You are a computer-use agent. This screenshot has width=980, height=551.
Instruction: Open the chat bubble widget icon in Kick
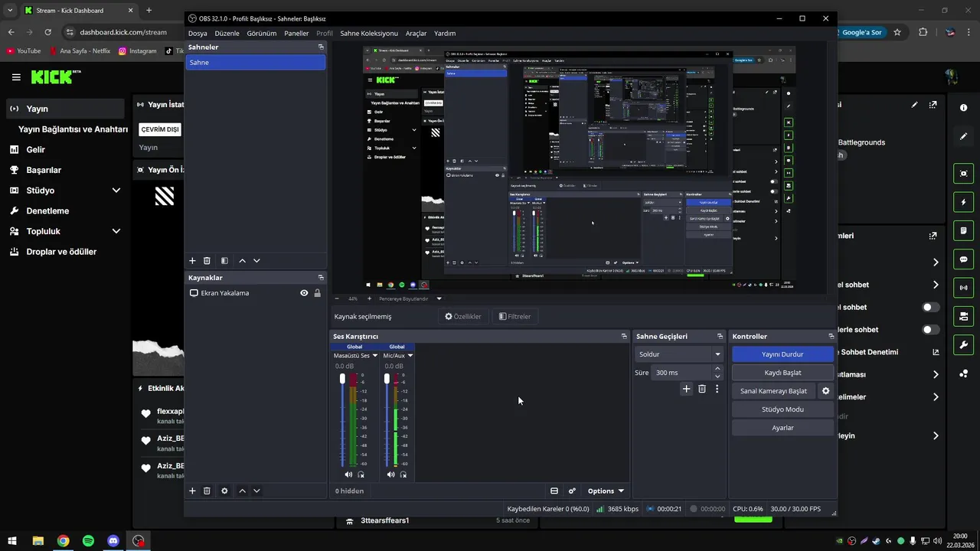tap(964, 259)
